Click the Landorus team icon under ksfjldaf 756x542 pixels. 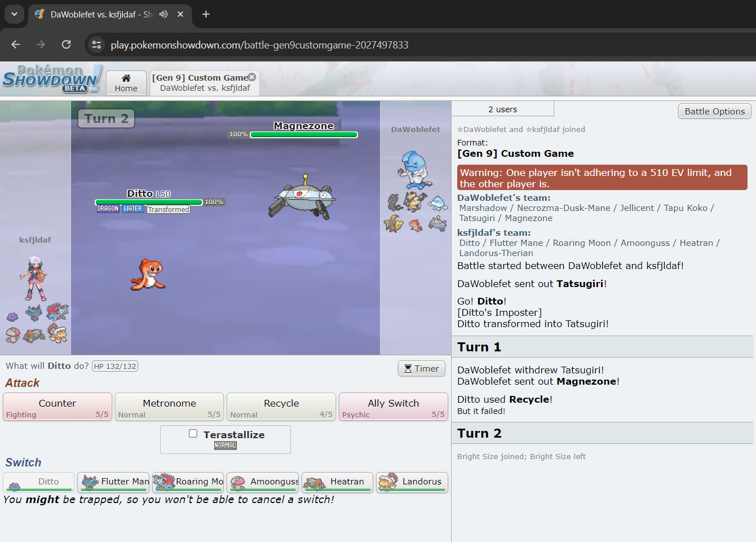pyautogui.click(x=57, y=333)
